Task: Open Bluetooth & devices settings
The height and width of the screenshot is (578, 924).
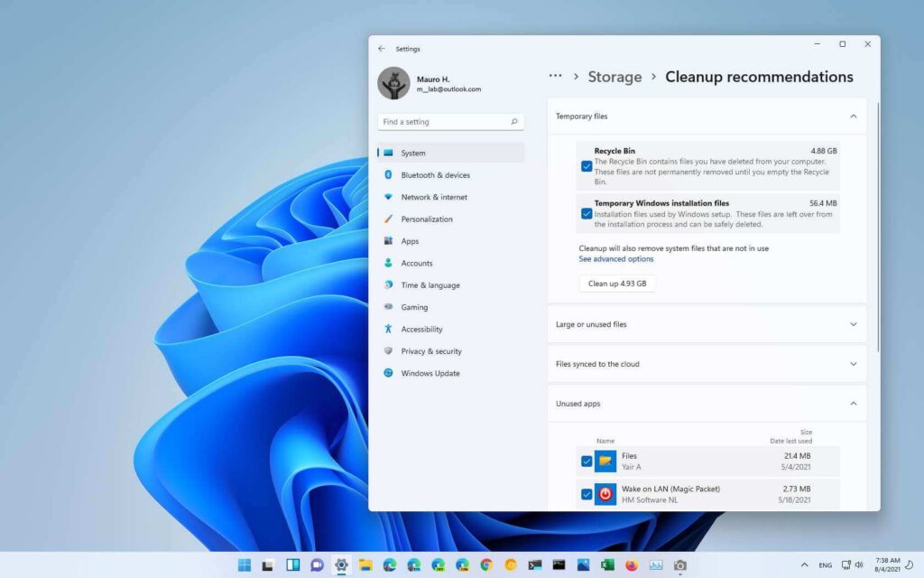Action: pyautogui.click(x=450, y=174)
